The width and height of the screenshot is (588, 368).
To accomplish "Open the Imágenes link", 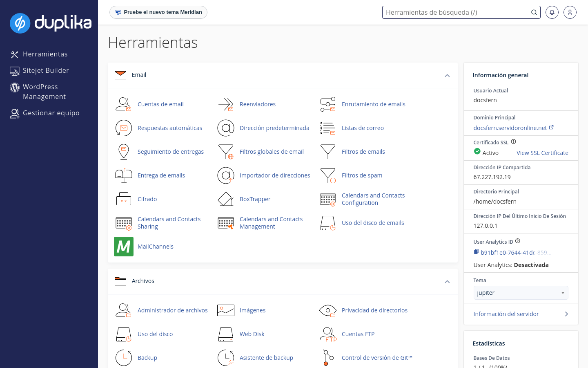I will [252, 310].
